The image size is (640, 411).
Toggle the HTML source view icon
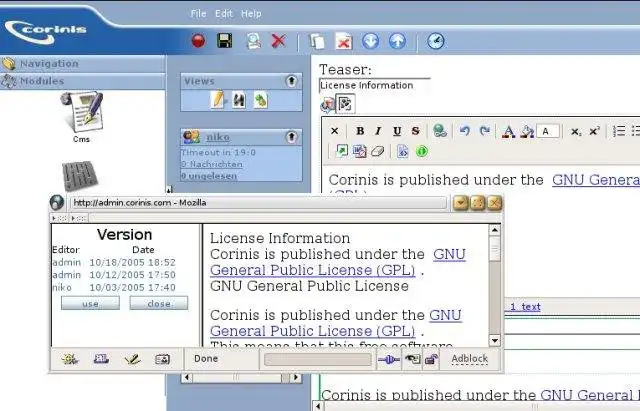[402, 151]
